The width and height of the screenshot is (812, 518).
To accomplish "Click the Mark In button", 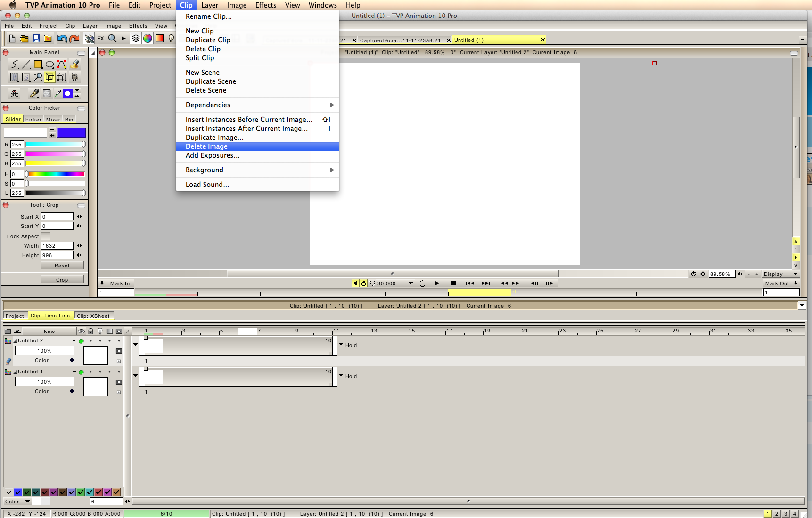I will (x=116, y=283).
